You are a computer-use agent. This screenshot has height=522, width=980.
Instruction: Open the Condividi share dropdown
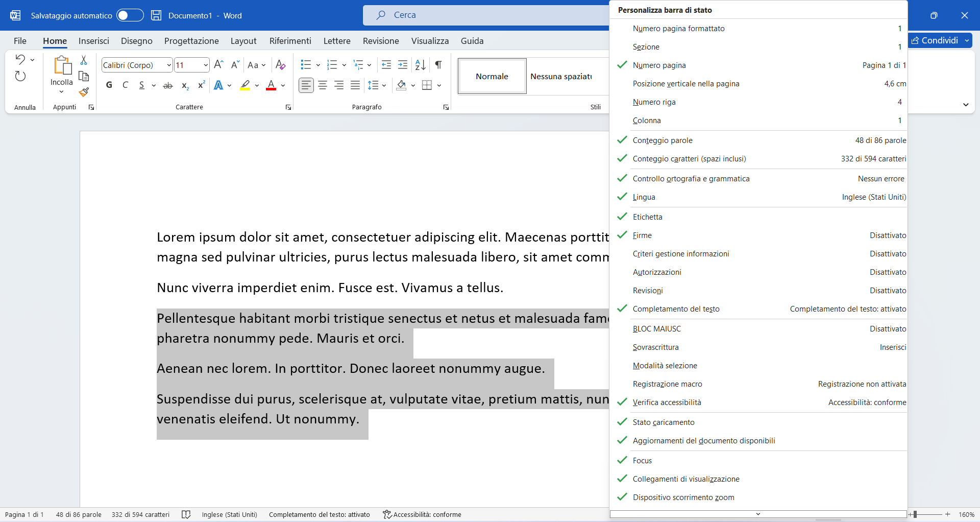[x=967, y=40]
